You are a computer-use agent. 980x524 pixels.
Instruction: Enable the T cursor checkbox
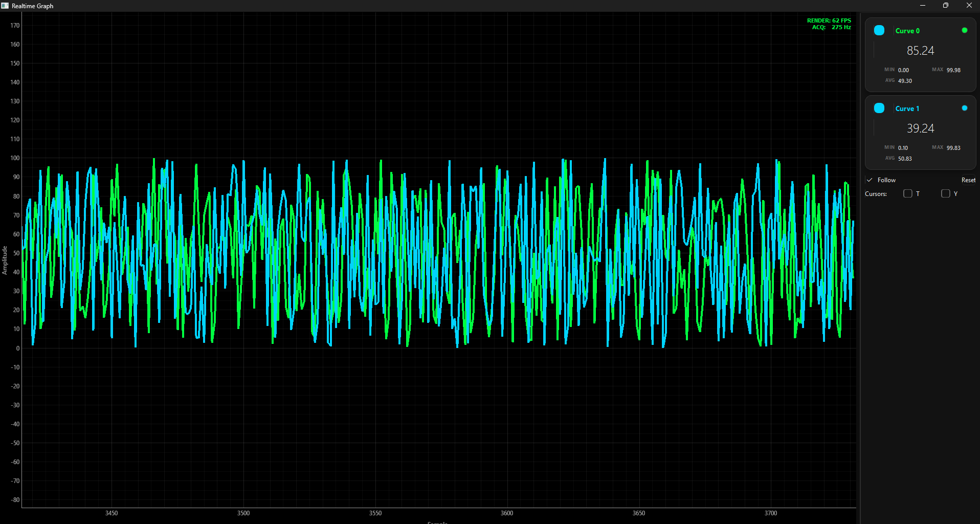coord(908,193)
